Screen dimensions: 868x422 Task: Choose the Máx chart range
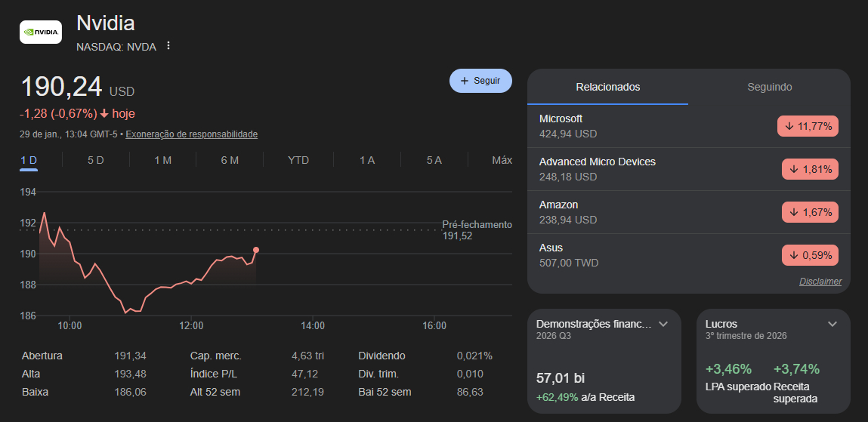tap(502, 160)
